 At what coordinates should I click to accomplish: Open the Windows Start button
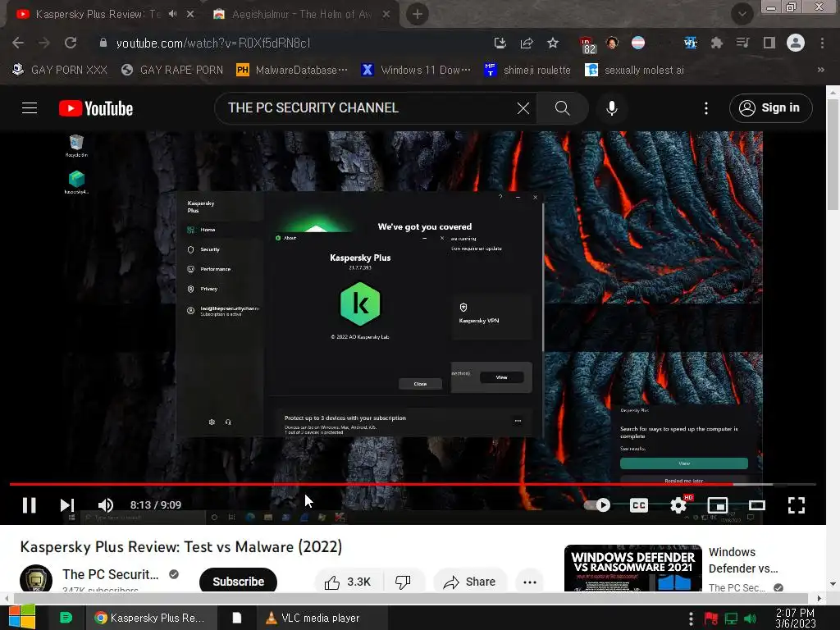(22, 617)
